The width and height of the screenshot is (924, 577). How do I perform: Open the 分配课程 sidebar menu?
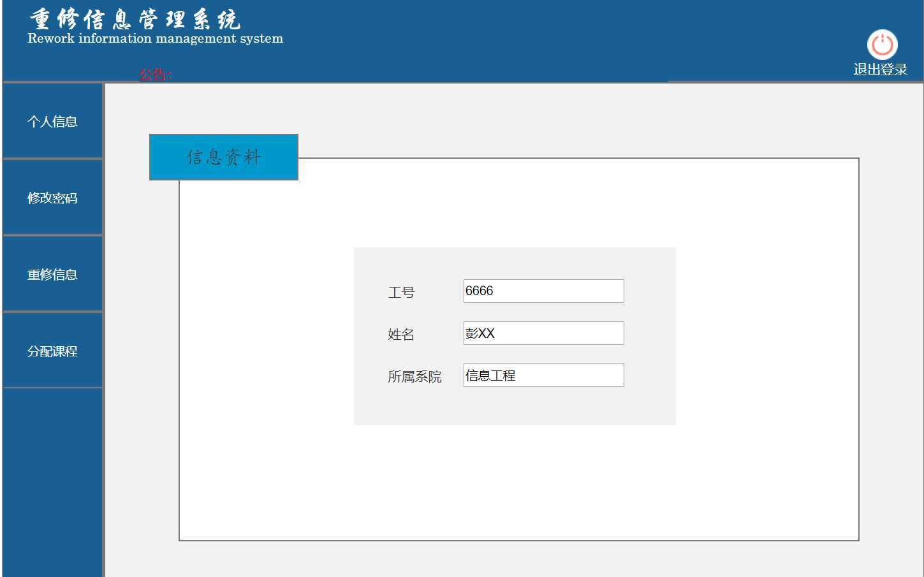52,351
